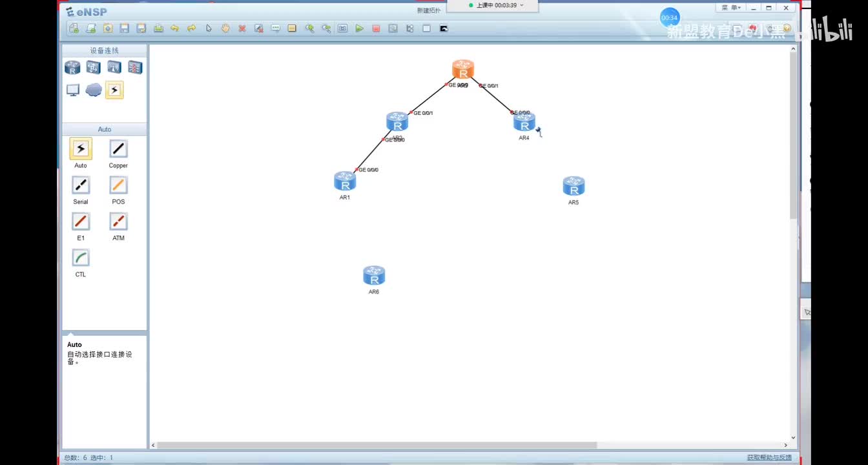868x465 pixels.
Task: Click the eNSP logo
Action: coord(87,12)
